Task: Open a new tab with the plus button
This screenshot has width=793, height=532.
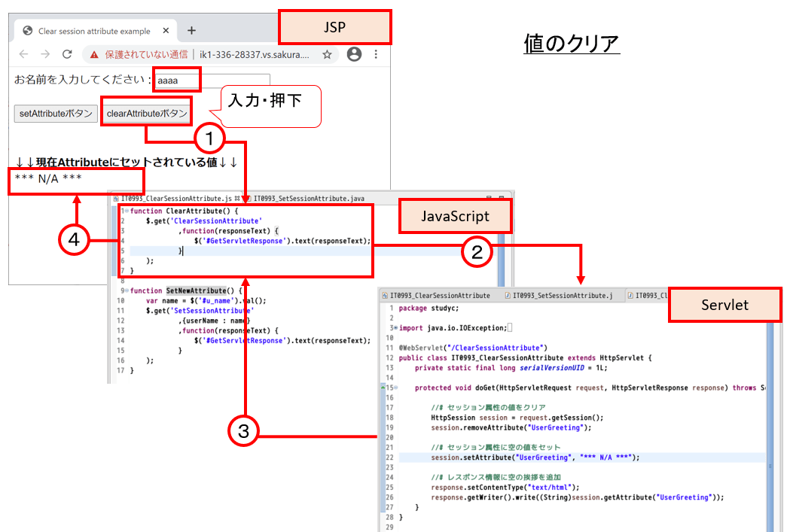Action: [191, 30]
